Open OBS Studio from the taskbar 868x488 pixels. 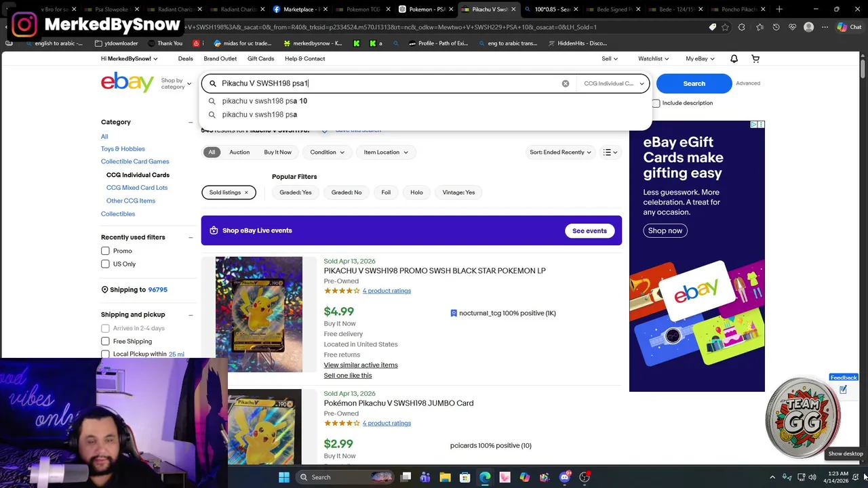click(585, 477)
